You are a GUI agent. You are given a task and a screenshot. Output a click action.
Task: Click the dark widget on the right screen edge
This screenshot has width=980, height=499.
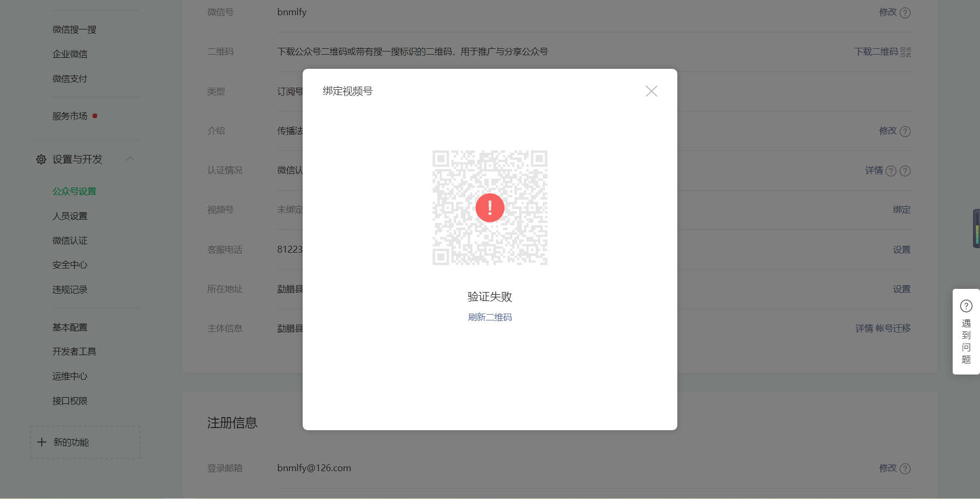[976, 228]
